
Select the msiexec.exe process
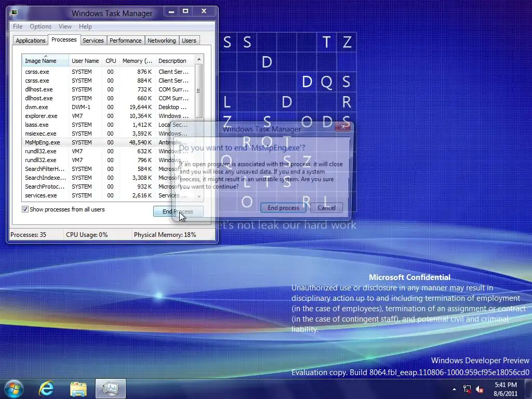108,134
